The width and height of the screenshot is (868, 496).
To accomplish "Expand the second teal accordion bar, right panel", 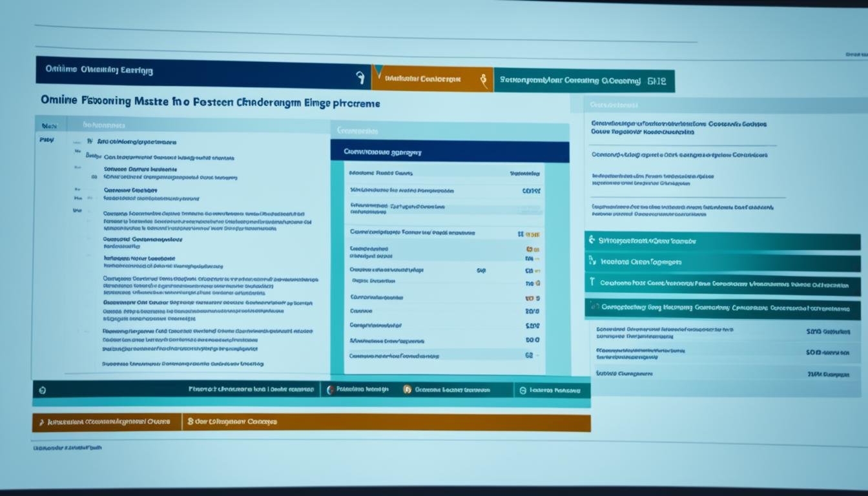I will [x=722, y=262].
